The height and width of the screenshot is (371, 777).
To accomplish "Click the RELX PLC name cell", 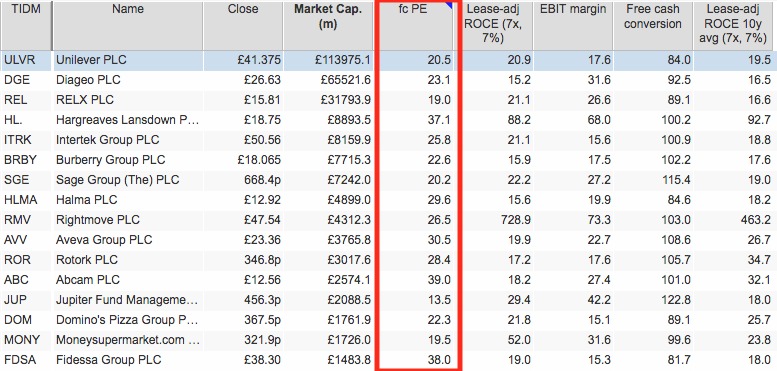I will [x=85, y=100].
